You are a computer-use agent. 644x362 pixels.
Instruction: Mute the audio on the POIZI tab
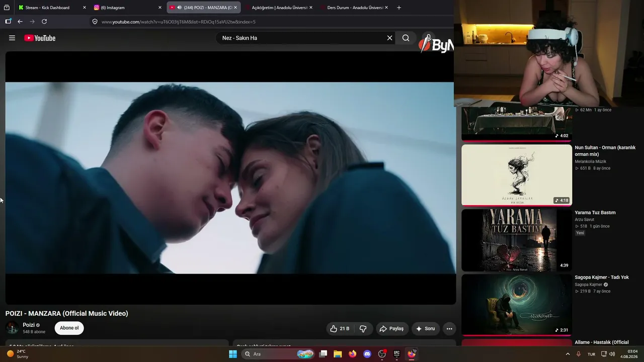179,8
